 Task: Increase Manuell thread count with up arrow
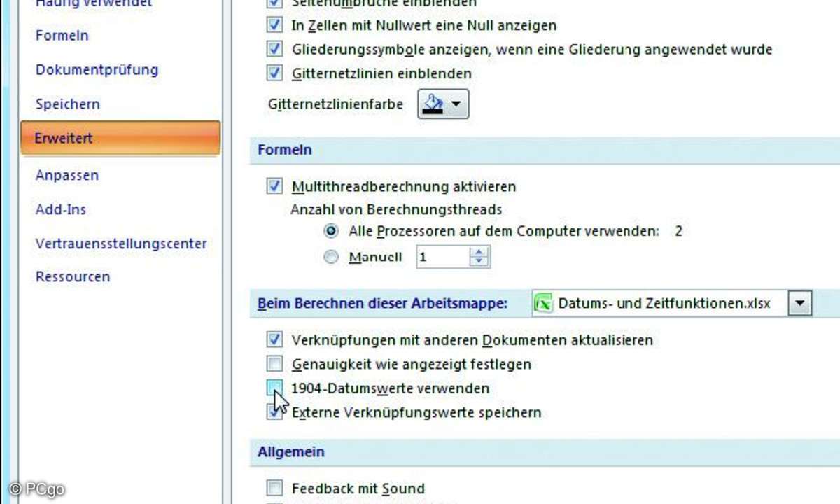(479, 252)
